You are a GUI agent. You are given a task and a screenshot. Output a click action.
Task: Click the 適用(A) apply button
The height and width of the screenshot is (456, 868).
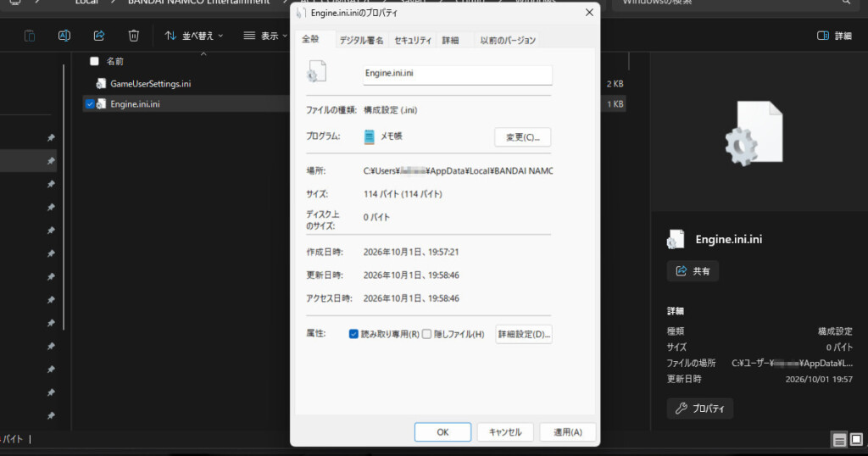coord(568,432)
